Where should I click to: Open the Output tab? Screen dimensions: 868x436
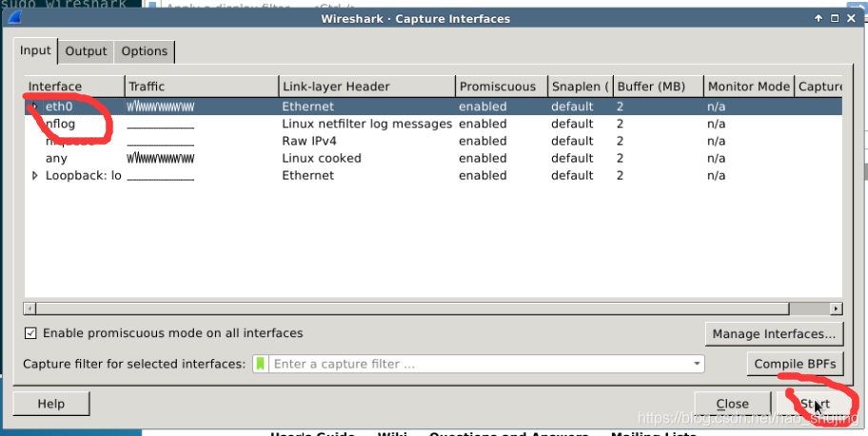tap(86, 51)
